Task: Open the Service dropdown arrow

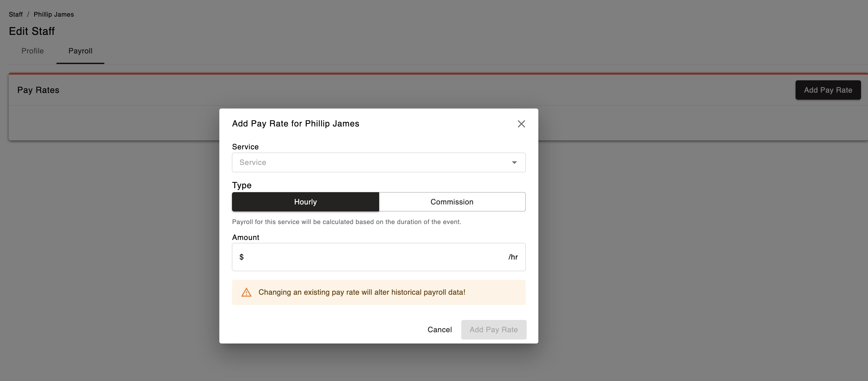Action: click(514, 163)
